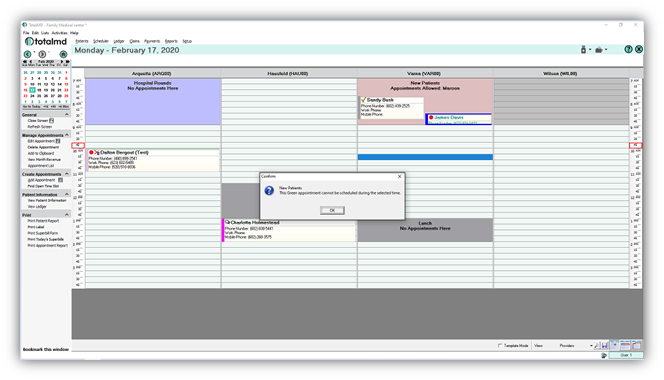Open the Providers view dropdown
This screenshot has width=664, height=380.
coord(576,346)
